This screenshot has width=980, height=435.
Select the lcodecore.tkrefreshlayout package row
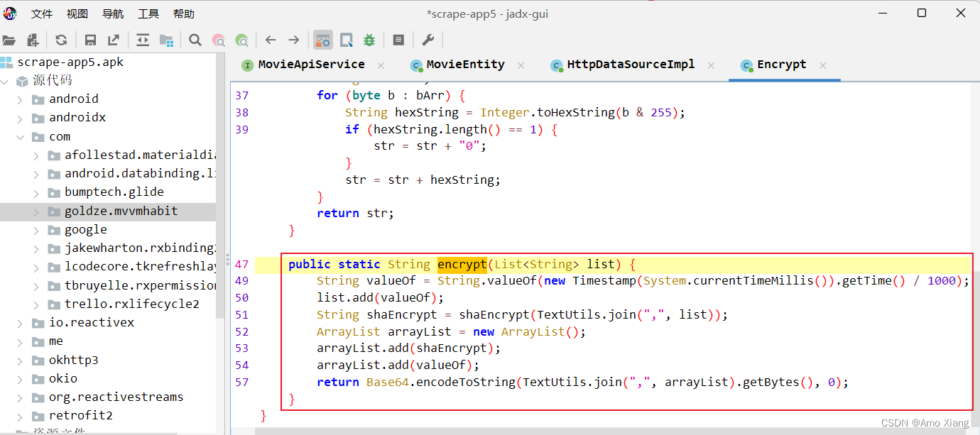tap(108, 267)
